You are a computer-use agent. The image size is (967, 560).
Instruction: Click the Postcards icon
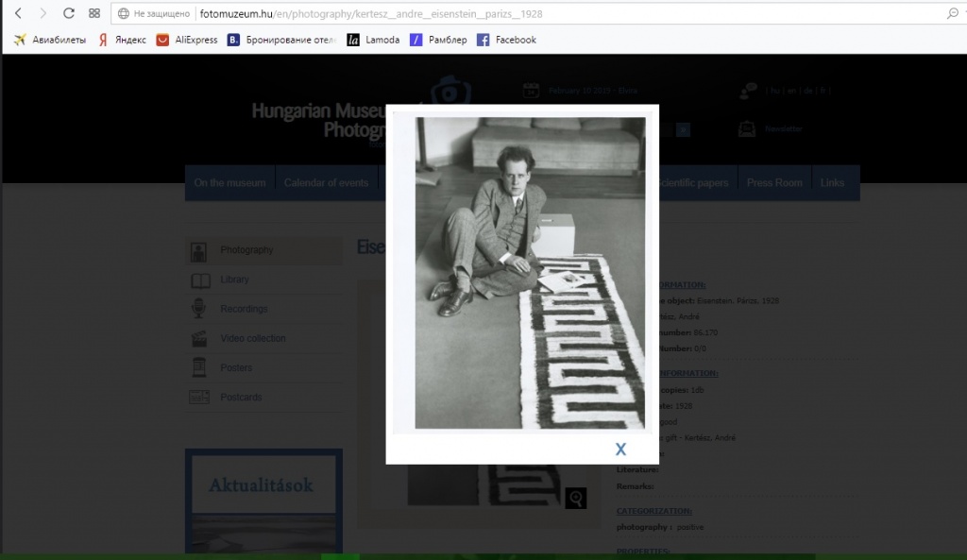coord(199,398)
